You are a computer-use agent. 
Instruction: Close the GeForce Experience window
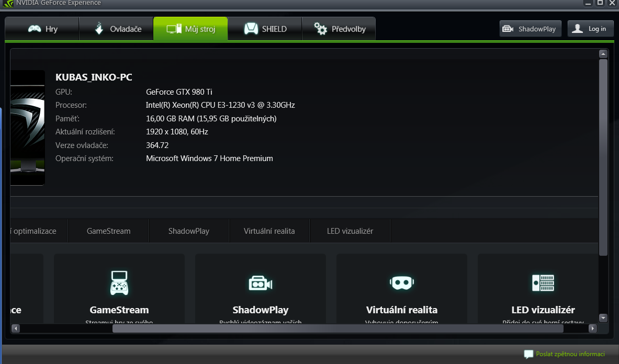[612, 3]
